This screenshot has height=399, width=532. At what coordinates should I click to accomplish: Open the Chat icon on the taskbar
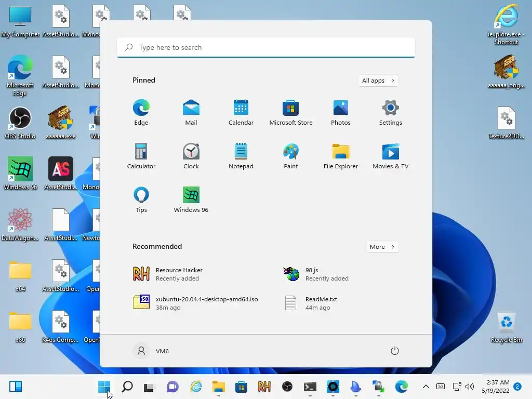point(172,387)
